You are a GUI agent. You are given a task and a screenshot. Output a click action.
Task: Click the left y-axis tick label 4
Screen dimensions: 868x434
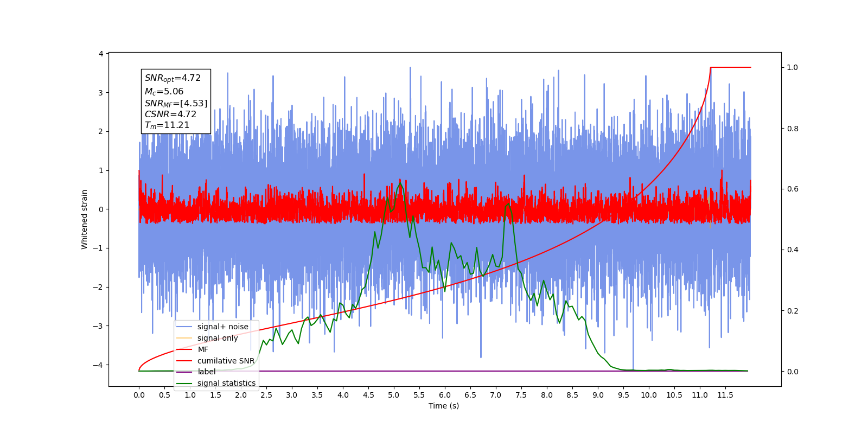101,54
